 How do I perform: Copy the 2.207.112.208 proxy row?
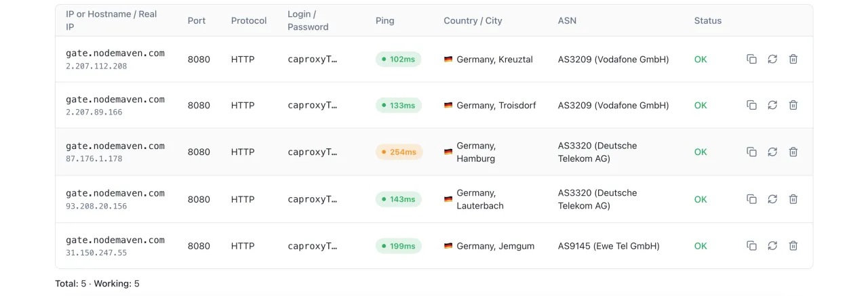pyautogui.click(x=751, y=59)
